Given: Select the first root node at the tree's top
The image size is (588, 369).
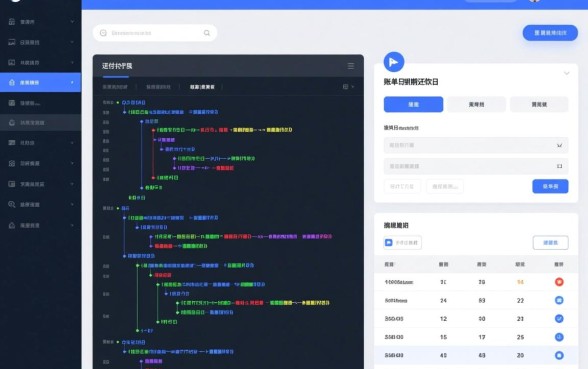Looking at the screenshot, I should pyautogui.click(x=134, y=102).
